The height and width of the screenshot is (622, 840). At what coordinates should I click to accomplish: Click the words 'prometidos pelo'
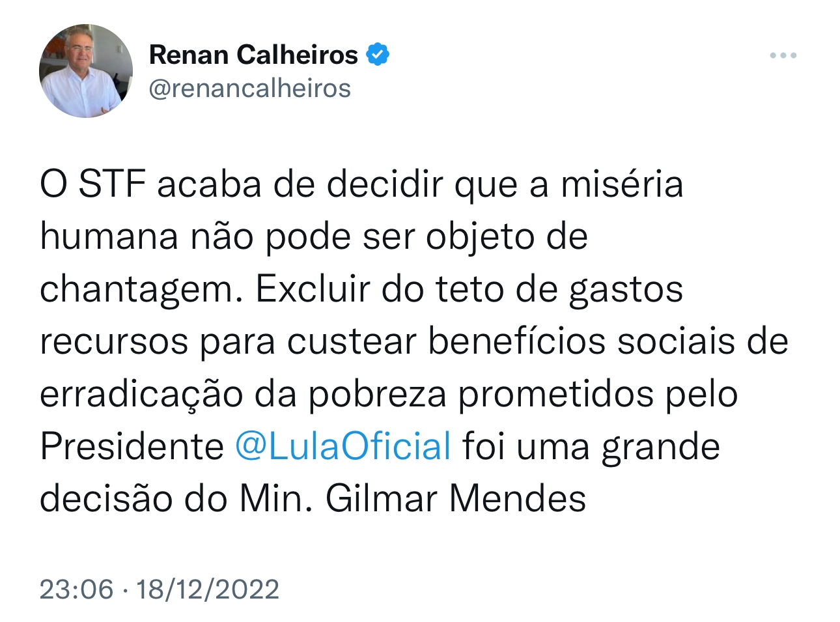point(598,395)
